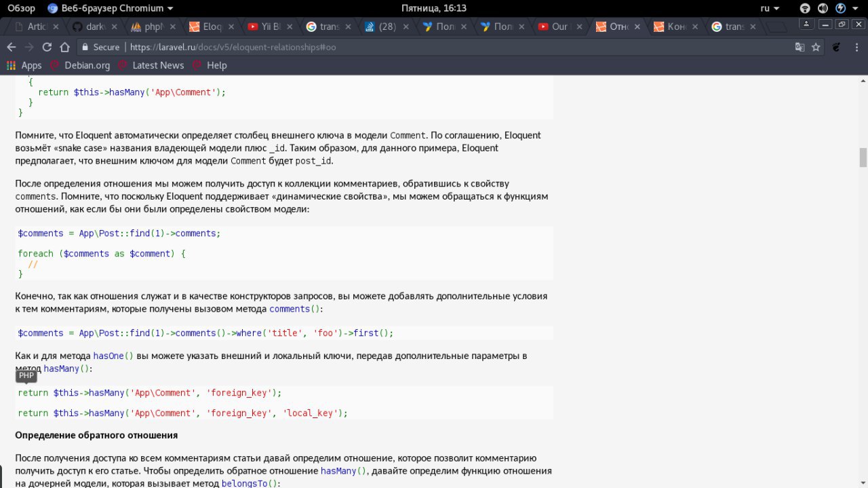The image size is (868, 488).
Task: Close the active Отно tab
Action: [639, 27]
